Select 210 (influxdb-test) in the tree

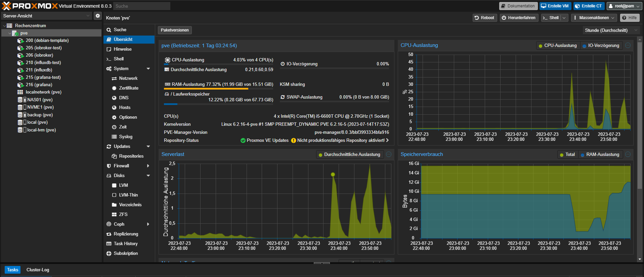(43, 62)
